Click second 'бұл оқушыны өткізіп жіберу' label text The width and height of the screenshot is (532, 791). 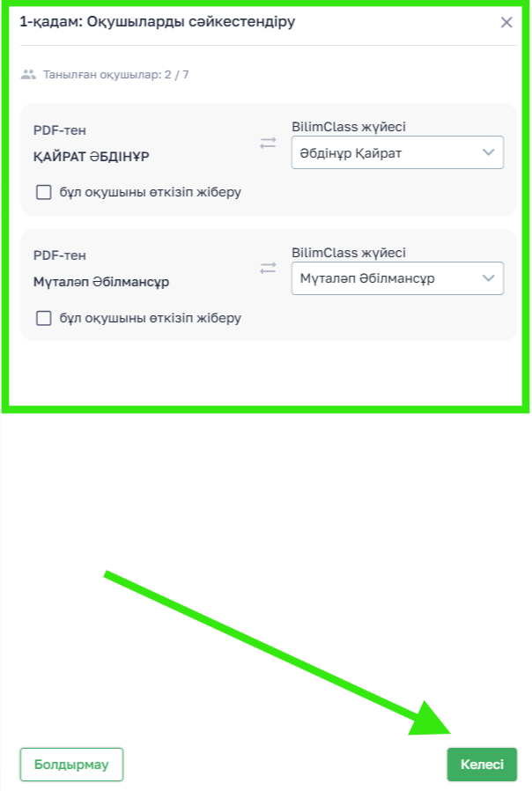point(151,318)
